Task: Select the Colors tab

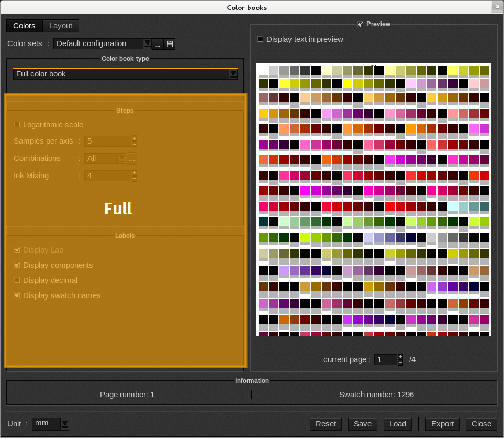Action: click(24, 26)
